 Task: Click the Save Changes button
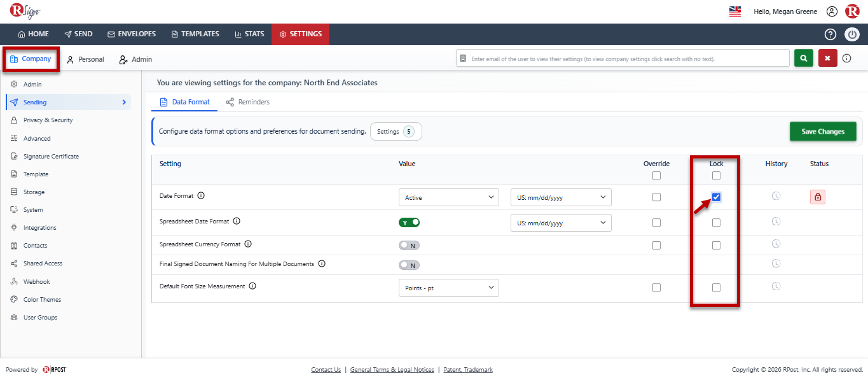click(823, 132)
